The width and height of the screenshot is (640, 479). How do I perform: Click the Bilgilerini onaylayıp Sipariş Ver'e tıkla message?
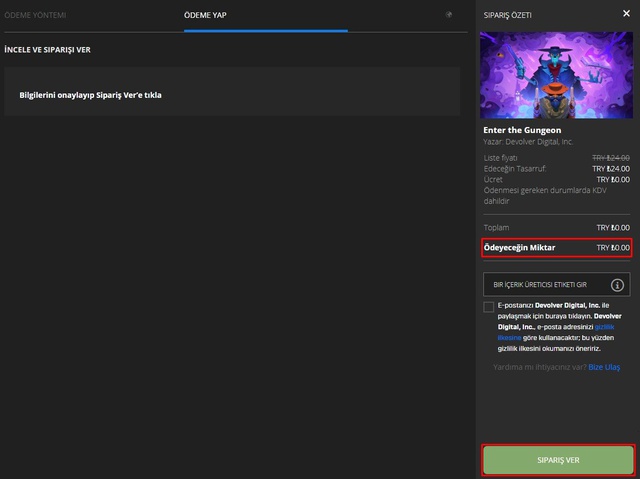point(91,95)
